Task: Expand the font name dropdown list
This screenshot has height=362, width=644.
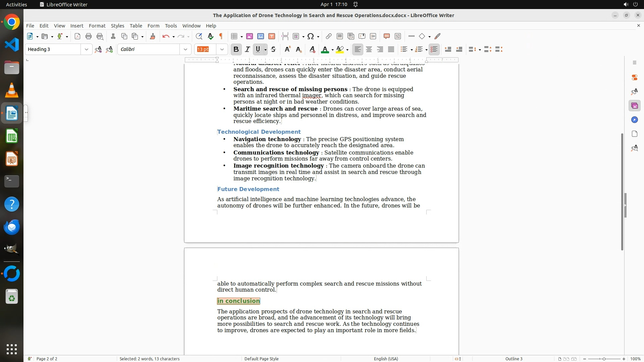Action: pyautogui.click(x=185, y=49)
